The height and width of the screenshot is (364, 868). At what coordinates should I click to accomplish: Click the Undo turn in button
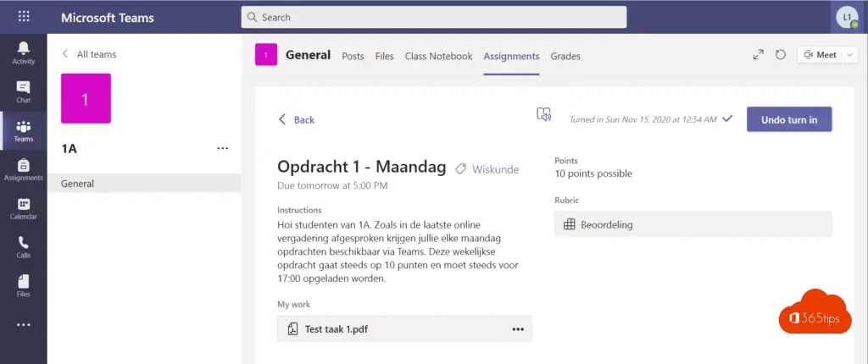pos(789,119)
